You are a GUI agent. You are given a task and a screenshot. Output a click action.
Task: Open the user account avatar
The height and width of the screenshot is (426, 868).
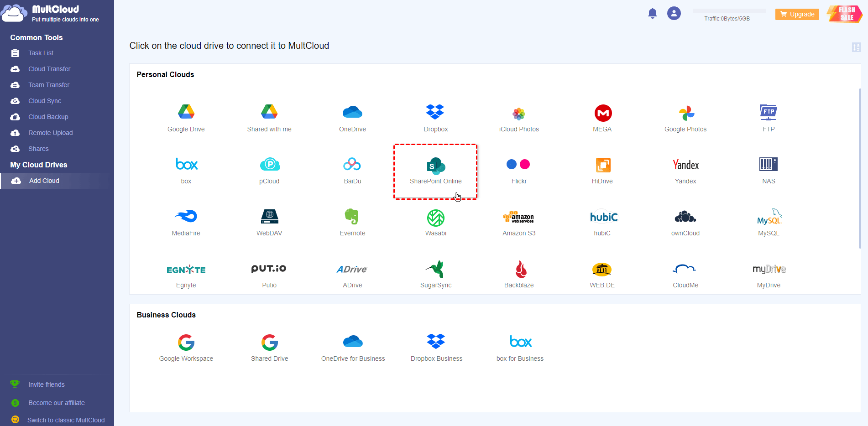point(674,13)
